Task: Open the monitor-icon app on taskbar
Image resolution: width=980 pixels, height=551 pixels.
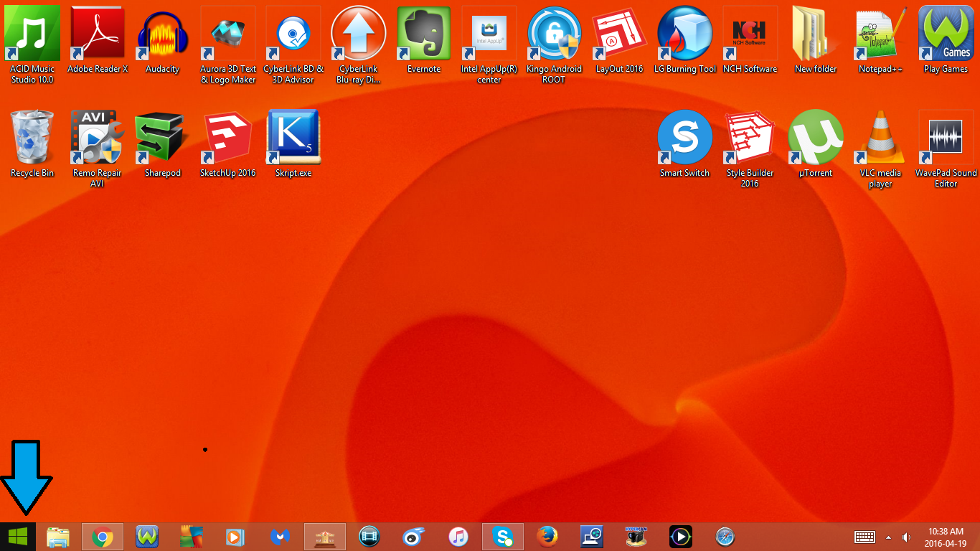Action: click(592, 537)
